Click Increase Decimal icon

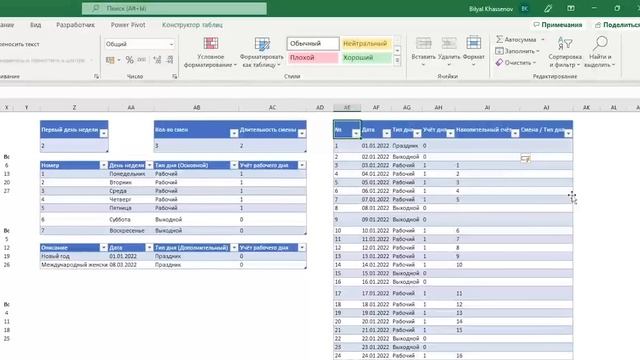tap(157, 60)
